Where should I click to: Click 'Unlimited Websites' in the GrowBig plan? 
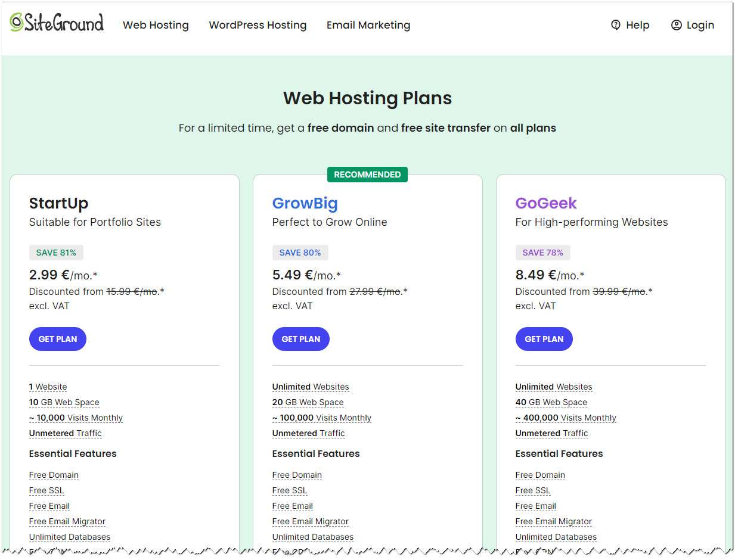(x=311, y=387)
